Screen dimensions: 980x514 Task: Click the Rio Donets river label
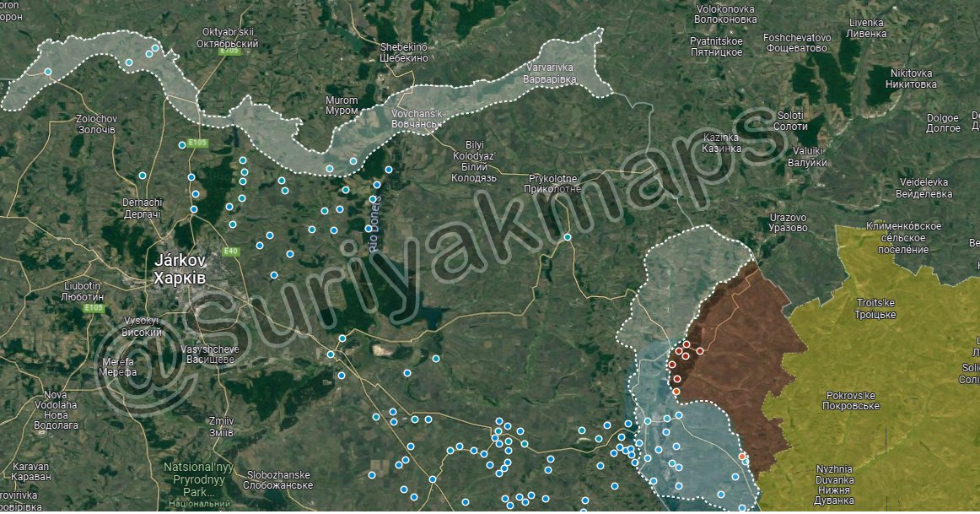374,224
